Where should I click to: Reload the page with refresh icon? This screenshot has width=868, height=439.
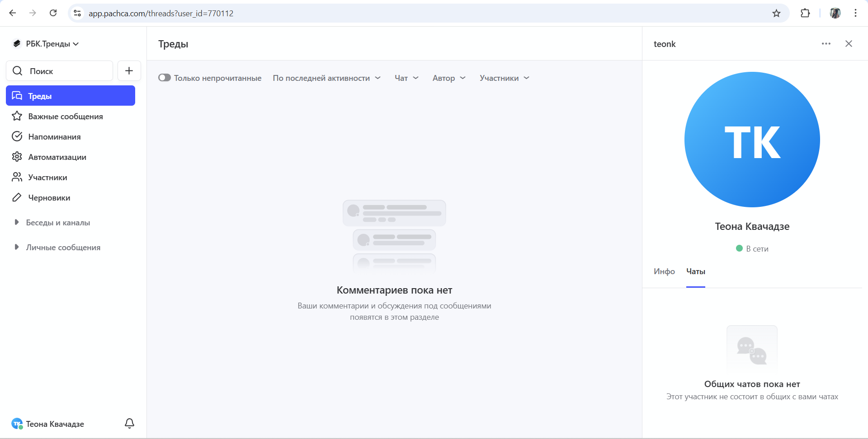[53, 13]
